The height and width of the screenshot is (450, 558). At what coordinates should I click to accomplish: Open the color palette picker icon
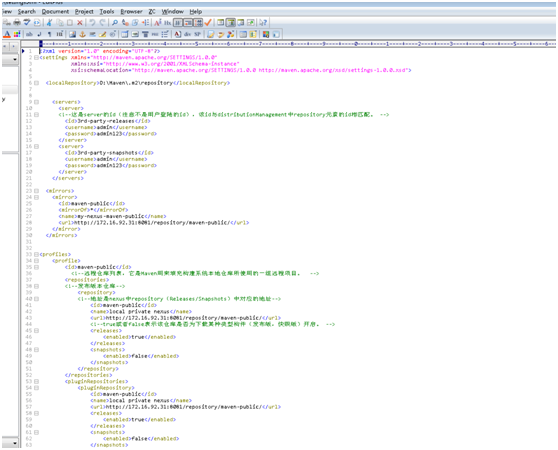(17, 34)
